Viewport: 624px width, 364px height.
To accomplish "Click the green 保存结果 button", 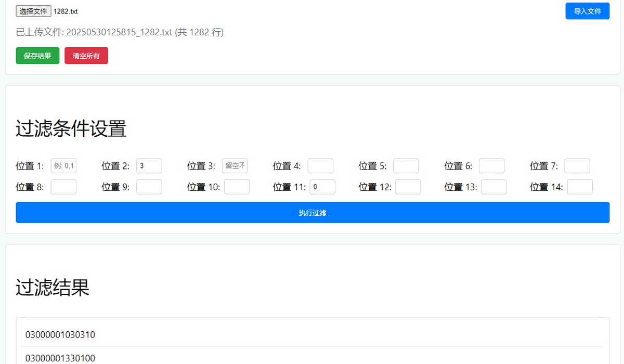I will pyautogui.click(x=37, y=56).
